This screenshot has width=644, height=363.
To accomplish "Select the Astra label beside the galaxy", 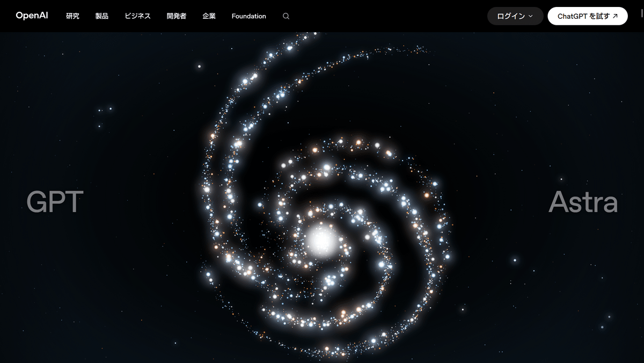I will pos(583,202).
